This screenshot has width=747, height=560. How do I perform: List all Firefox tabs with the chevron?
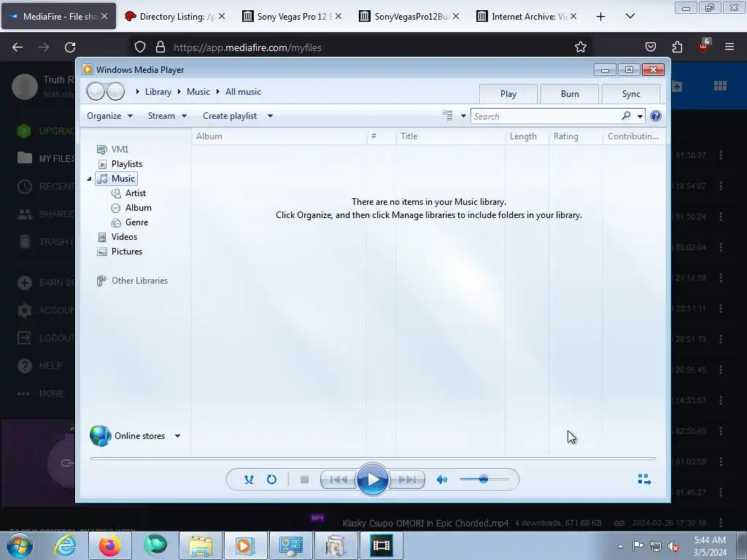(x=630, y=16)
